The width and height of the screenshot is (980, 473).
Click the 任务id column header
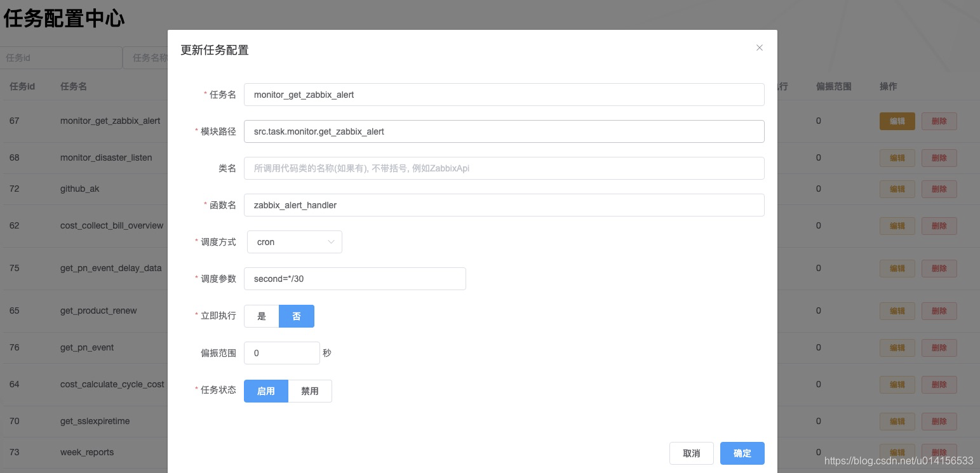coord(22,86)
